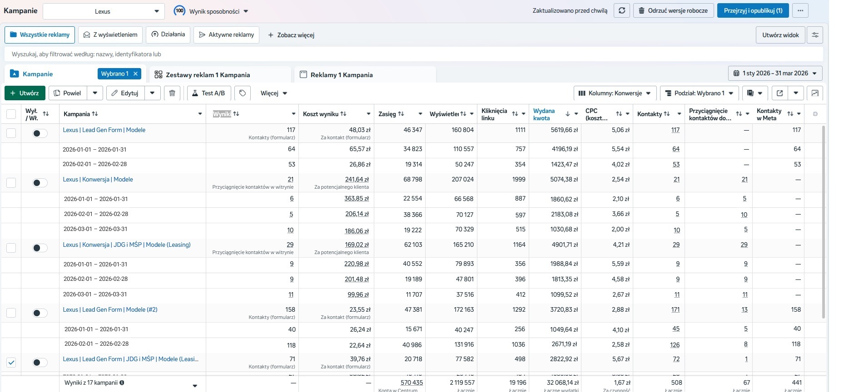The width and height of the screenshot is (868, 392).
Task: Sort by the Kontakty w Meta column
Action: click(x=790, y=114)
